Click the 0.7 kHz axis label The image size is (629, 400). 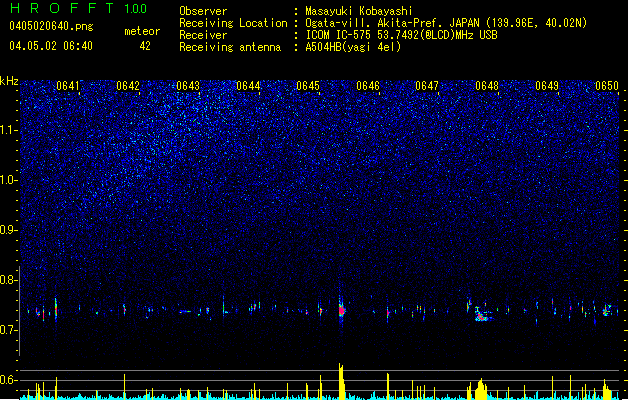[x=8, y=330]
